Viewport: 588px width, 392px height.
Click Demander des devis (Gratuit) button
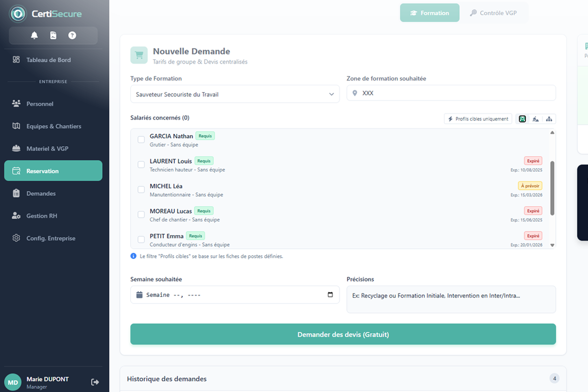tap(343, 334)
